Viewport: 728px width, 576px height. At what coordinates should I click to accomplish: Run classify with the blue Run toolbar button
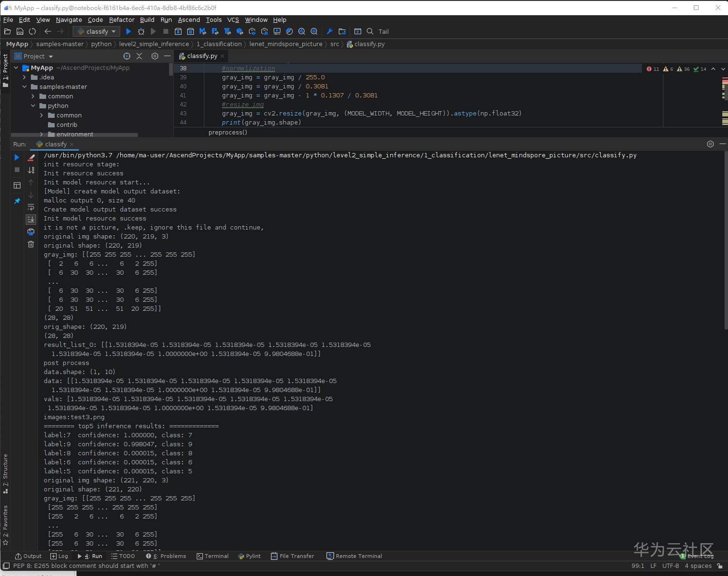(128, 31)
